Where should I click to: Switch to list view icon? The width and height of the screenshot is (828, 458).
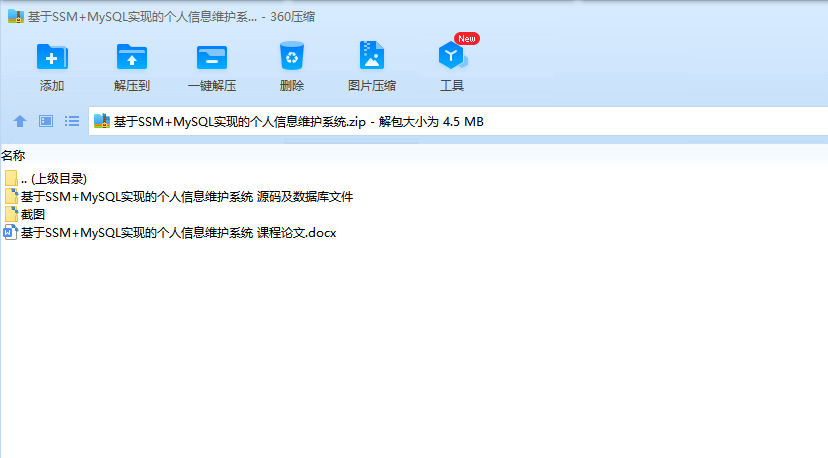[x=72, y=121]
